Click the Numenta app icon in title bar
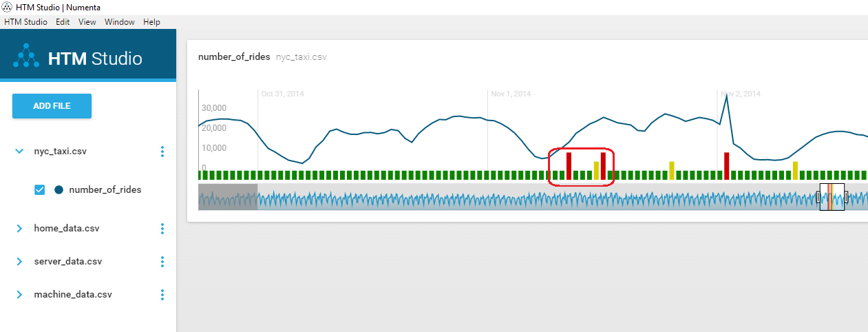Screen dimensions: 868x332 coord(7,6)
